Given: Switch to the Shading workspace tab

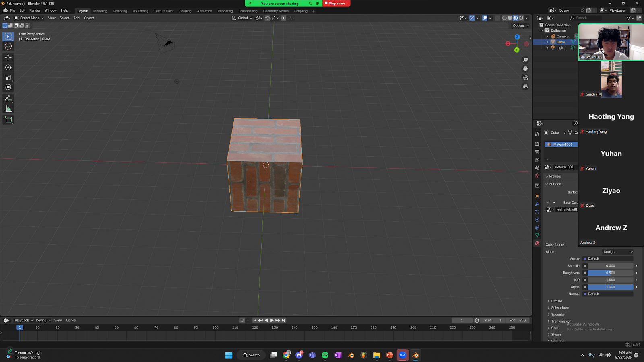Looking at the screenshot, I should point(185,11).
